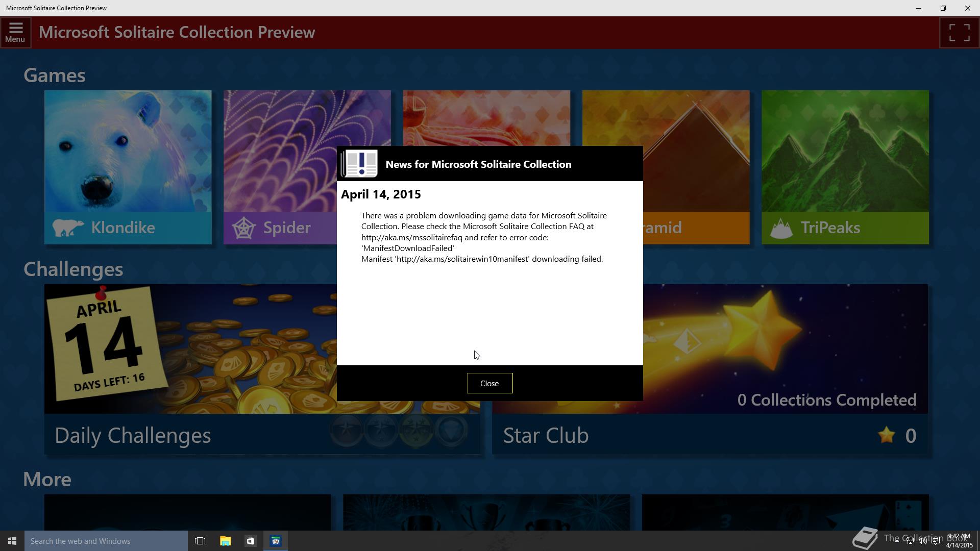The height and width of the screenshot is (551, 980).
Task: Click the Daily Challenges medal badges
Action: (399, 430)
